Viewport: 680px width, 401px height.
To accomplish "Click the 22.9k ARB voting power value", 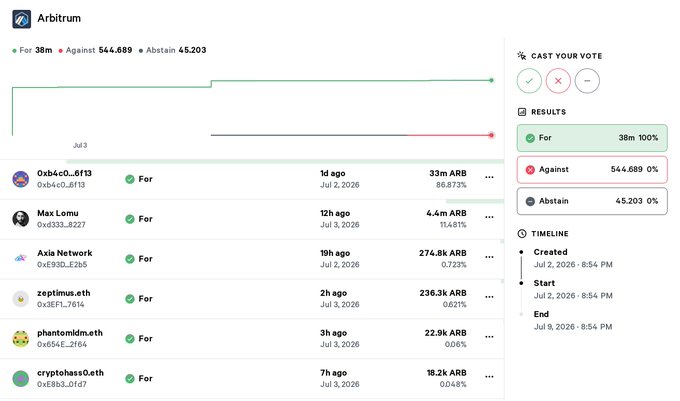I will [445, 333].
